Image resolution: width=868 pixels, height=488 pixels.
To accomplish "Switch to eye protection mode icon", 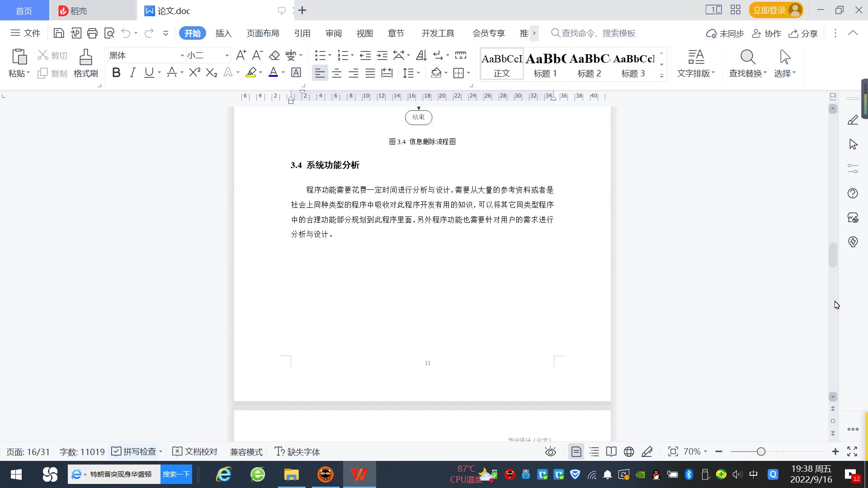I will pyautogui.click(x=550, y=451).
